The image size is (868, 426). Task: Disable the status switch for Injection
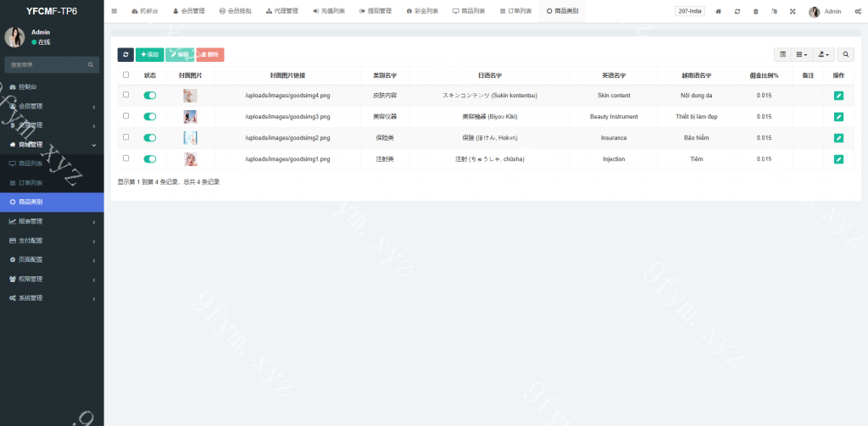[149, 158]
